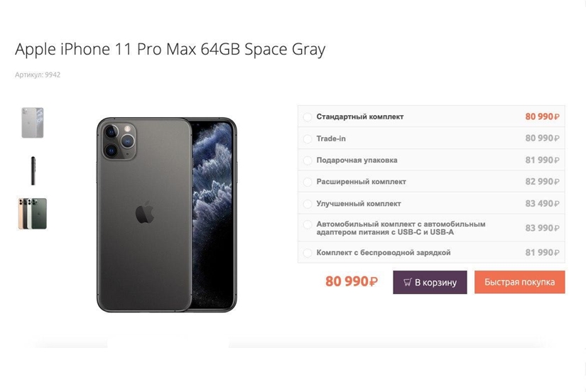
Task: Click the shopping cart icon
Action: 408,282
